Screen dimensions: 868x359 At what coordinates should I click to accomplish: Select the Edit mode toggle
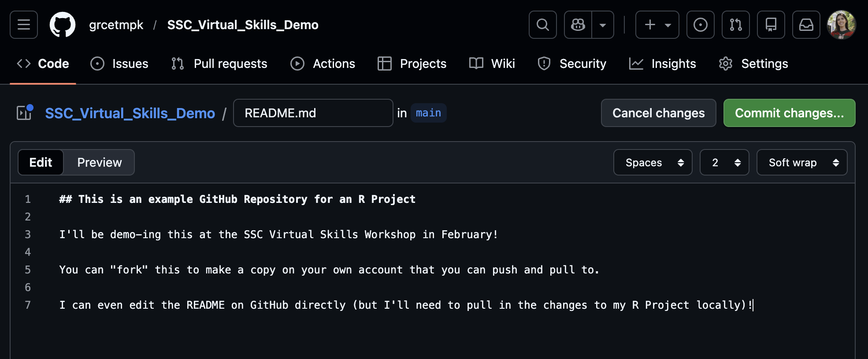click(41, 162)
